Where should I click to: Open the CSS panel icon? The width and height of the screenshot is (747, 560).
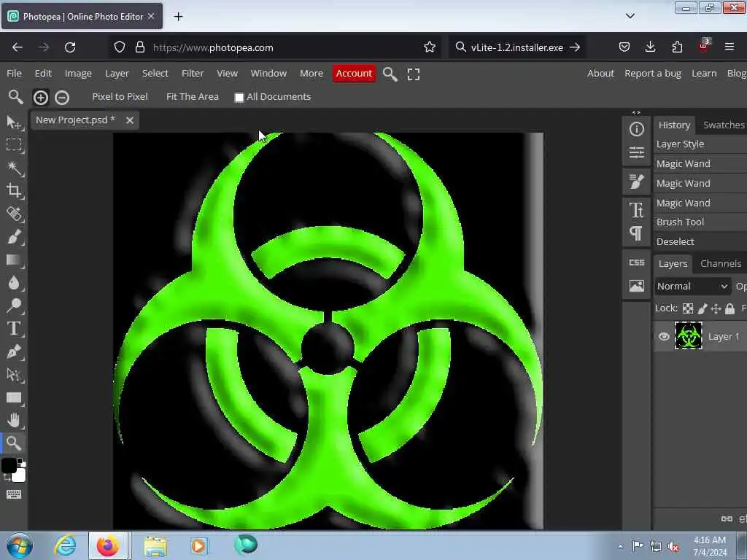coord(636,262)
